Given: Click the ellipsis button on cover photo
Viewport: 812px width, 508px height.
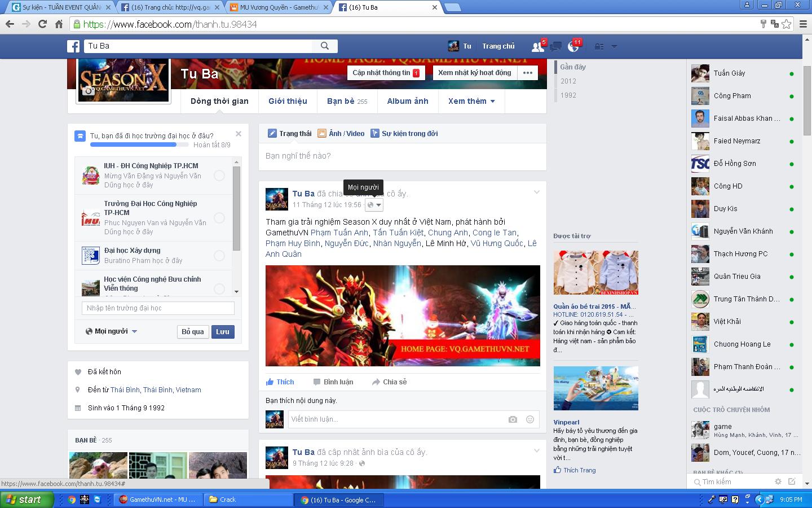Looking at the screenshot, I should (528, 73).
